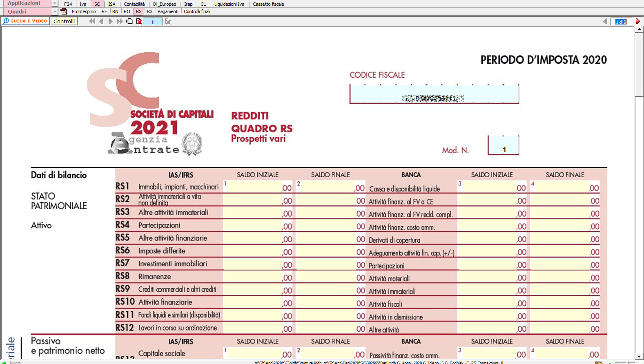Open the CU tab
The height and width of the screenshot is (364, 644).
pos(203,4)
